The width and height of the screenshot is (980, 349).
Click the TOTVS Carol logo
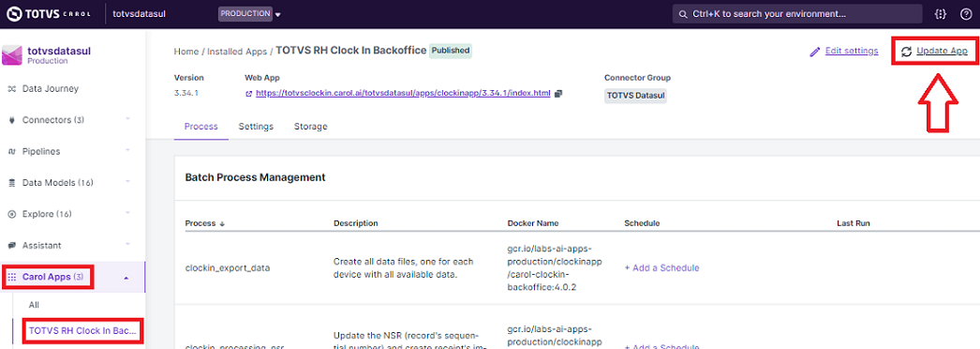tap(50, 14)
